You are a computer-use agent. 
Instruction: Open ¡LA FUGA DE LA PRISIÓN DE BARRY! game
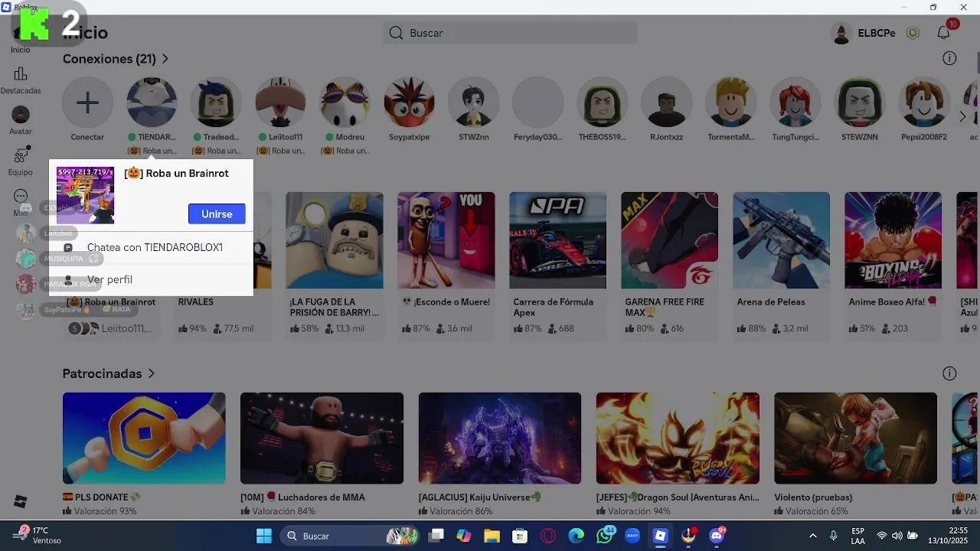pos(335,240)
